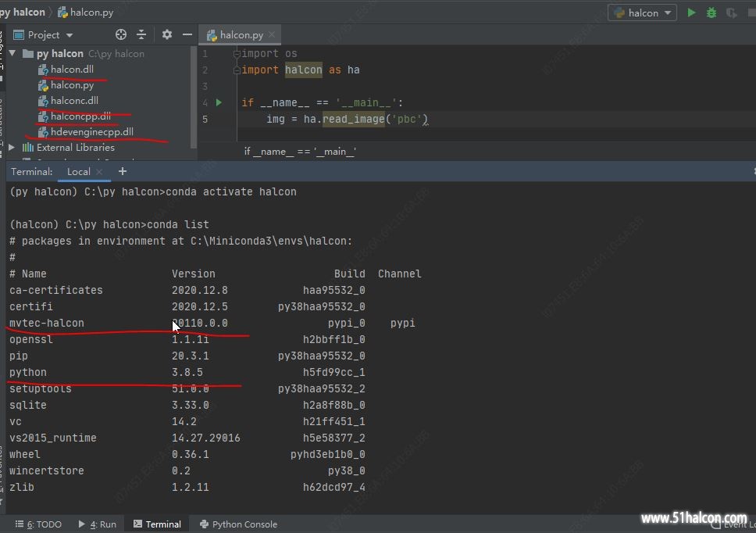Viewport: 756px width, 533px height.
Task: Click the 'conda list' command text in terminal
Action: pos(178,224)
